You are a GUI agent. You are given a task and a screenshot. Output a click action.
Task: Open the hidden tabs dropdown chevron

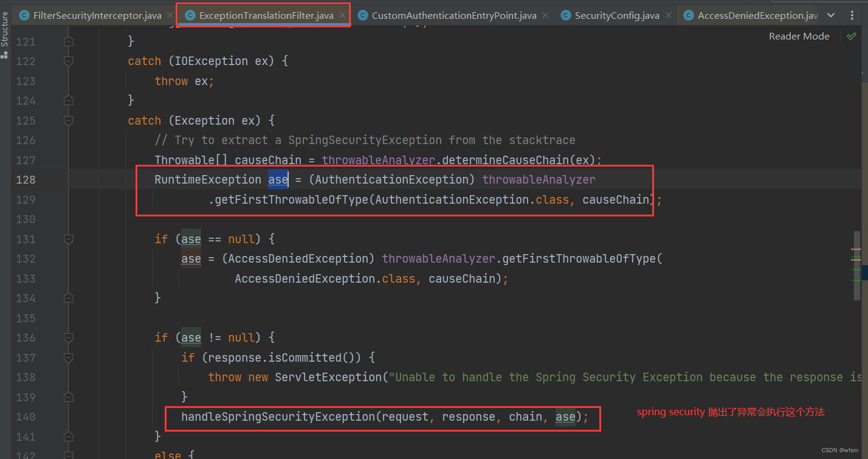(x=832, y=15)
